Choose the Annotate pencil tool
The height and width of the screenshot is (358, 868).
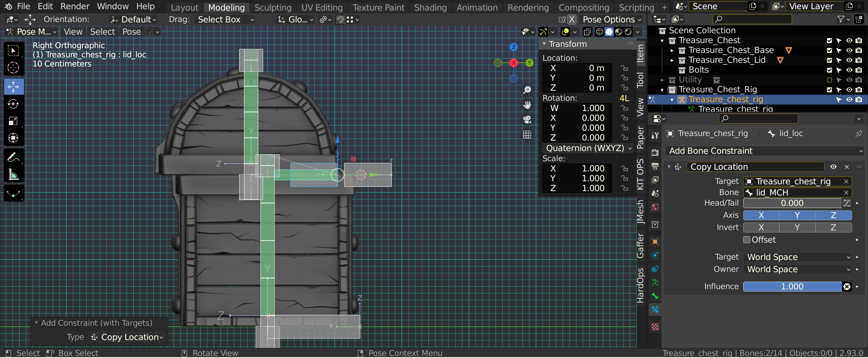(13, 157)
